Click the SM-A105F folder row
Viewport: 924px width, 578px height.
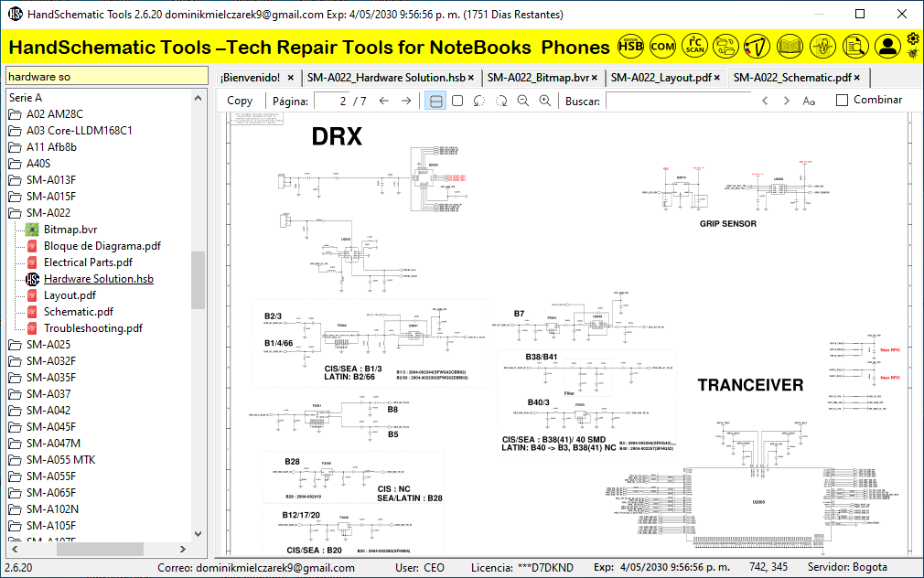tap(50, 526)
